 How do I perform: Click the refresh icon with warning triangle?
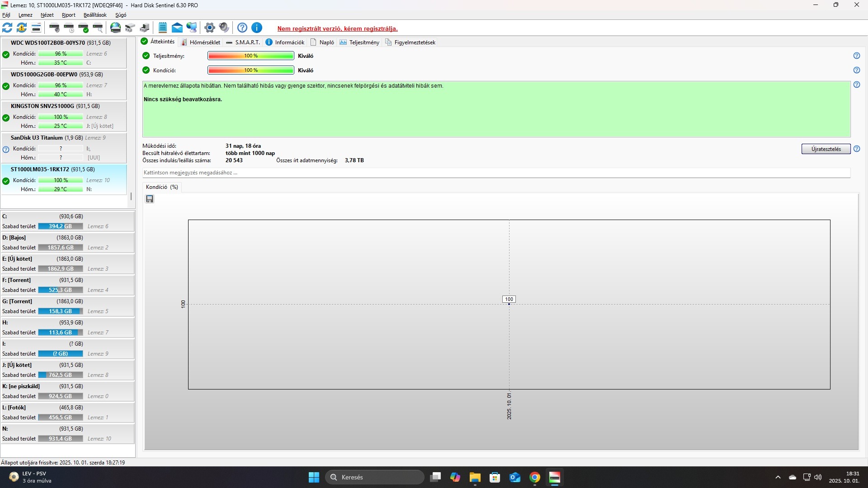[22, 28]
